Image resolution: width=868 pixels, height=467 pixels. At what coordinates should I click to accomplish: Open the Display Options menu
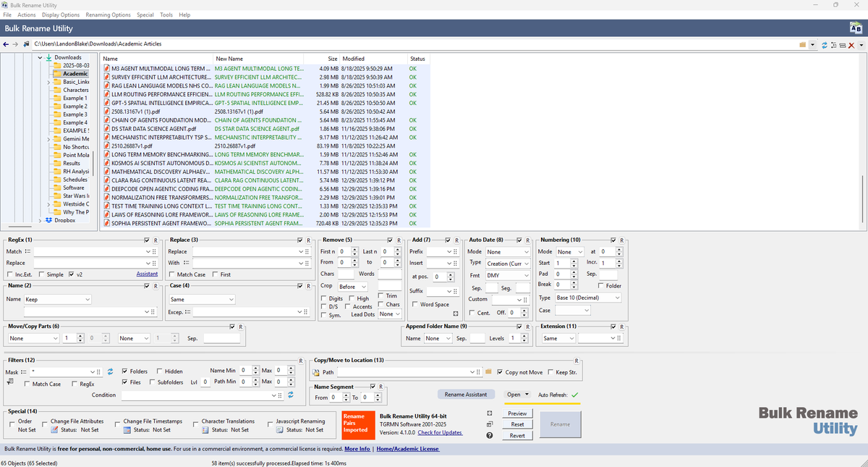pyautogui.click(x=61, y=14)
